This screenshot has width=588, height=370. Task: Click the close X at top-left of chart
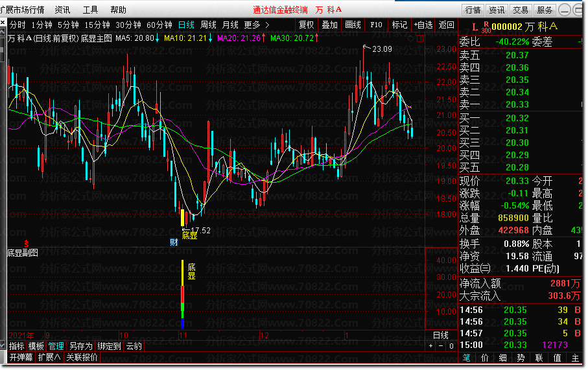pyautogui.click(x=3, y=23)
